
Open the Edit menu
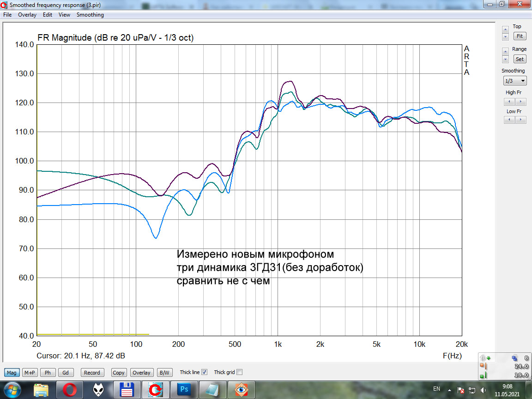[x=48, y=15]
